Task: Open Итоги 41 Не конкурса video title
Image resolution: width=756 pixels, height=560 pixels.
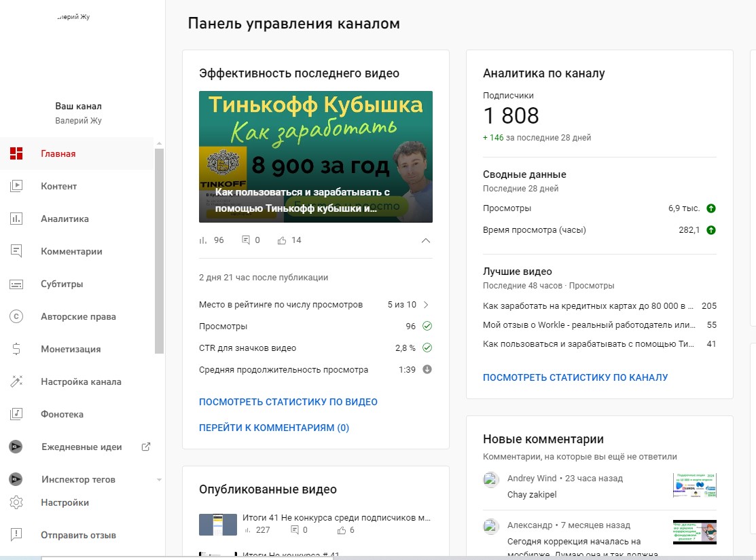Action: (x=336, y=518)
